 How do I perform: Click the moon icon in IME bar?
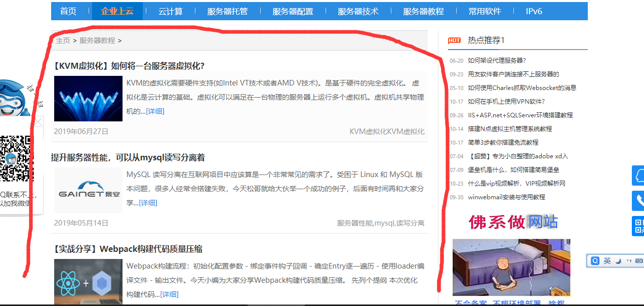(x=619, y=261)
